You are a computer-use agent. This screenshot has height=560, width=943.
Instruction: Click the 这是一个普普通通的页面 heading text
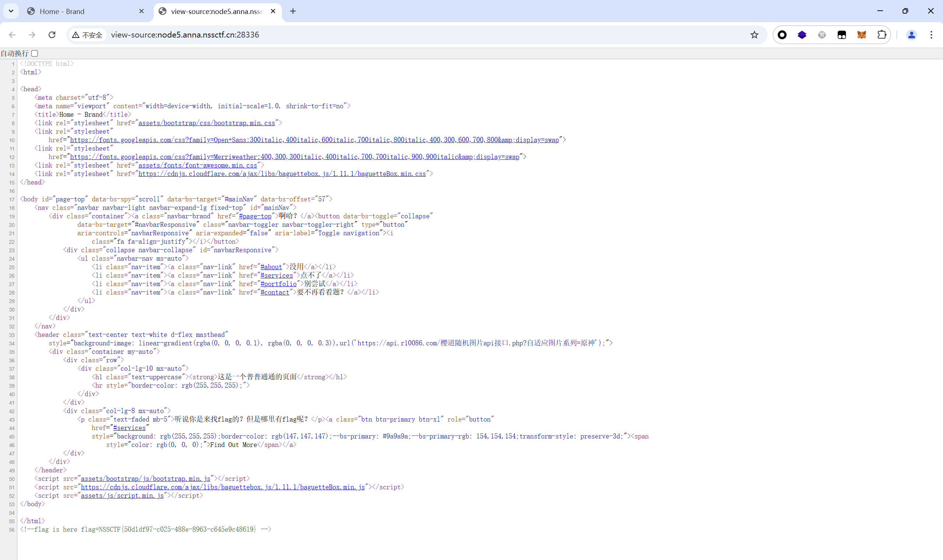pos(257,377)
